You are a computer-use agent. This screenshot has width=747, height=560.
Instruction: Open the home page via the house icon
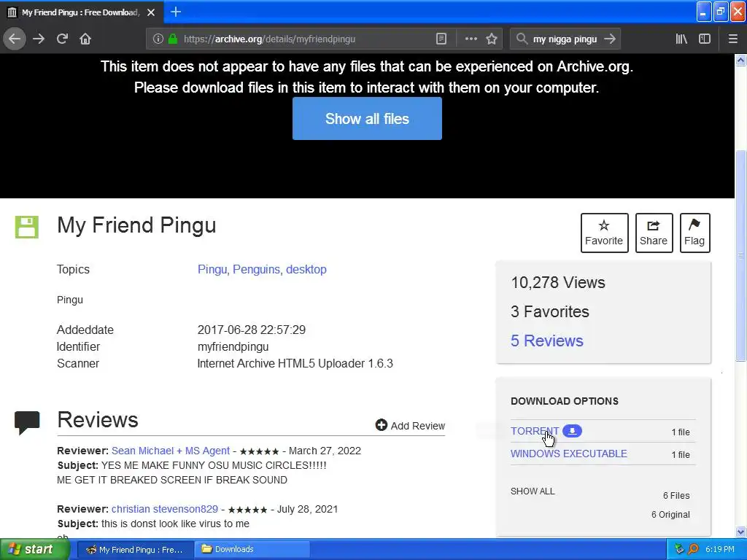85,39
